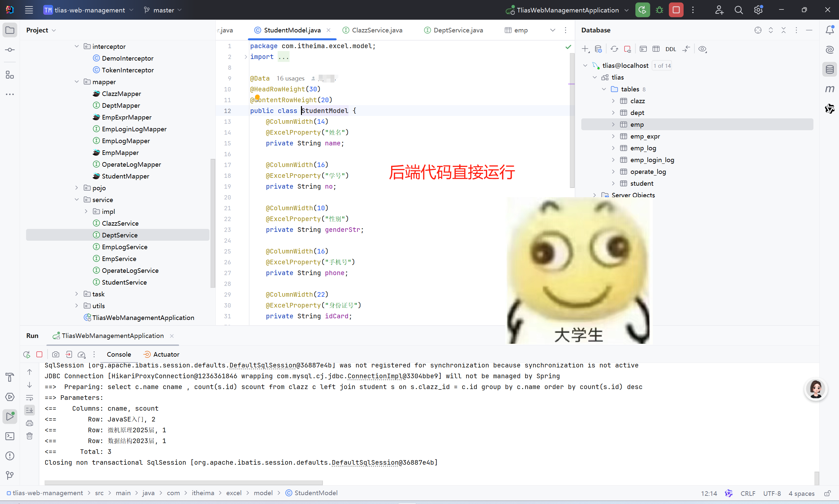Click StudentModel in the breadcrumb bar
This screenshot has width=839, height=504.
(x=315, y=493)
